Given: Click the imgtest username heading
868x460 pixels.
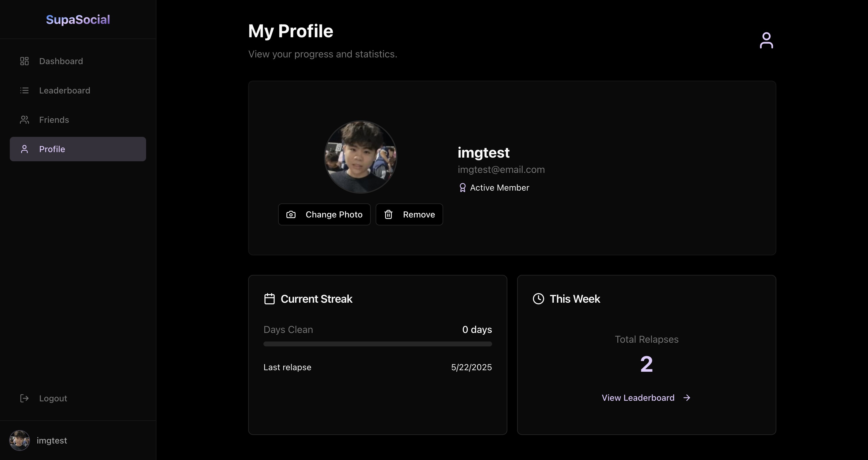Looking at the screenshot, I should tap(484, 152).
